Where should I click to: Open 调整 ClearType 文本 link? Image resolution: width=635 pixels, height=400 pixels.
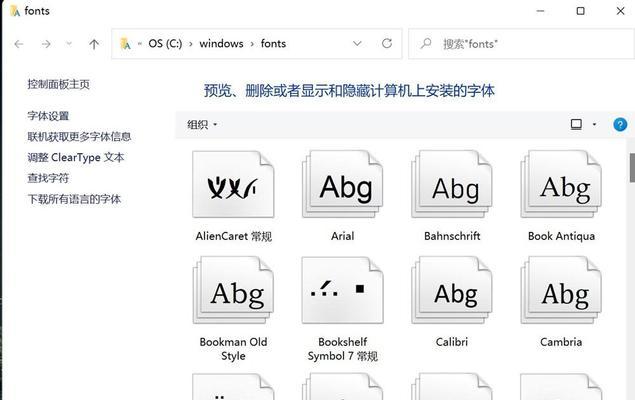pyautogui.click(x=76, y=157)
